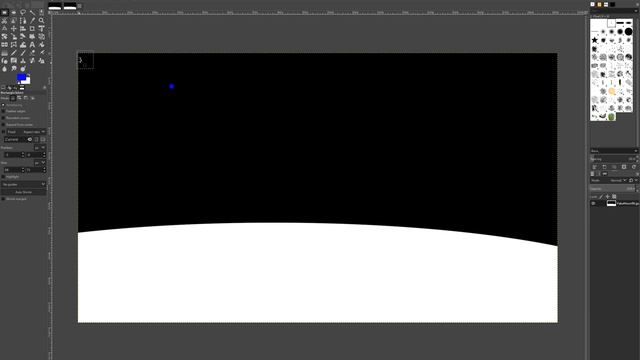Enable the Shrink merged checkbox
The width and height of the screenshot is (640, 360).
[x=3, y=199]
